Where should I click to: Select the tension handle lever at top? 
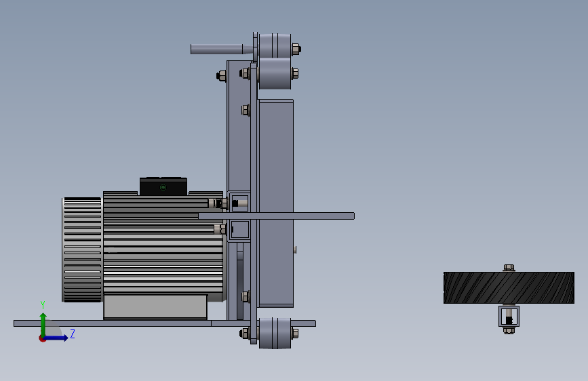click(x=221, y=49)
